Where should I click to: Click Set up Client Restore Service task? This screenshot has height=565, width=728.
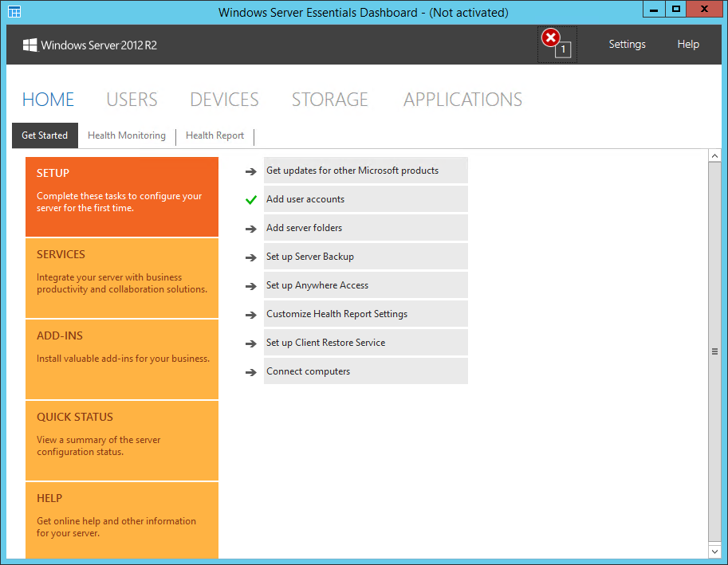point(366,343)
